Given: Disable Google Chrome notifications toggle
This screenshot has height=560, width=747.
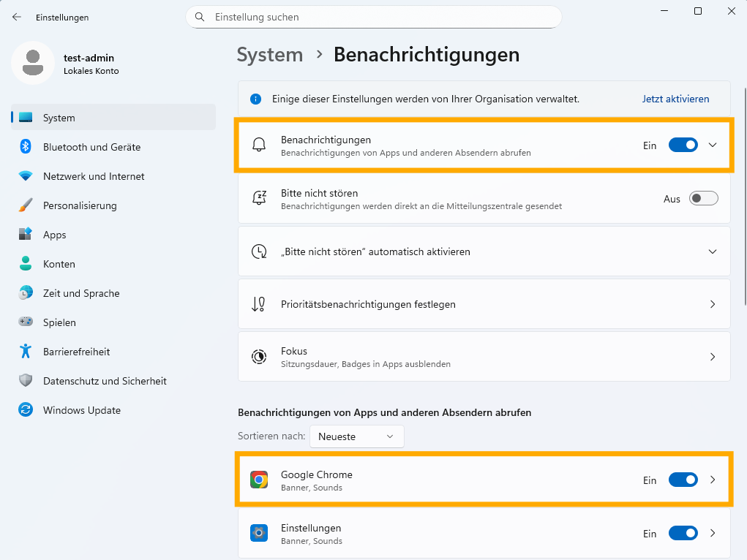Looking at the screenshot, I should [x=683, y=480].
